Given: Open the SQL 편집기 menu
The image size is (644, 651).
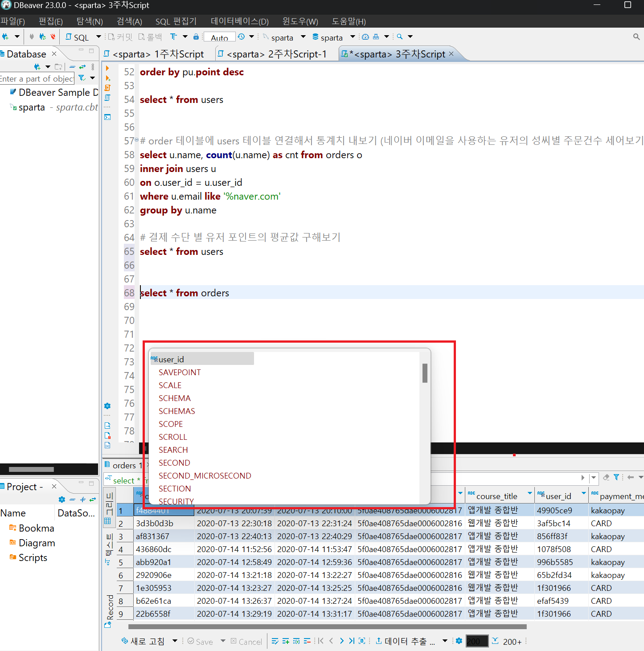Looking at the screenshot, I should (x=176, y=21).
